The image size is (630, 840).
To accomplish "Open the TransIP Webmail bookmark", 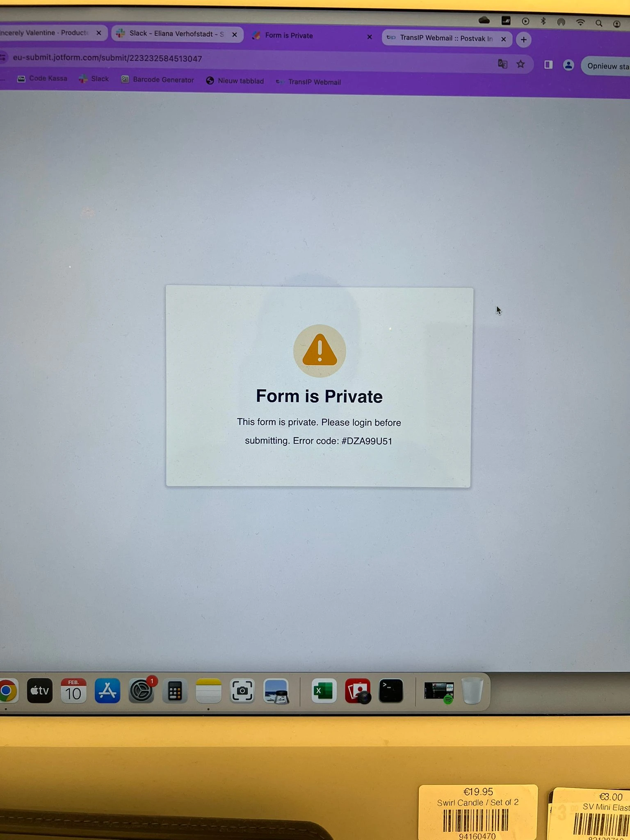I will (x=308, y=82).
